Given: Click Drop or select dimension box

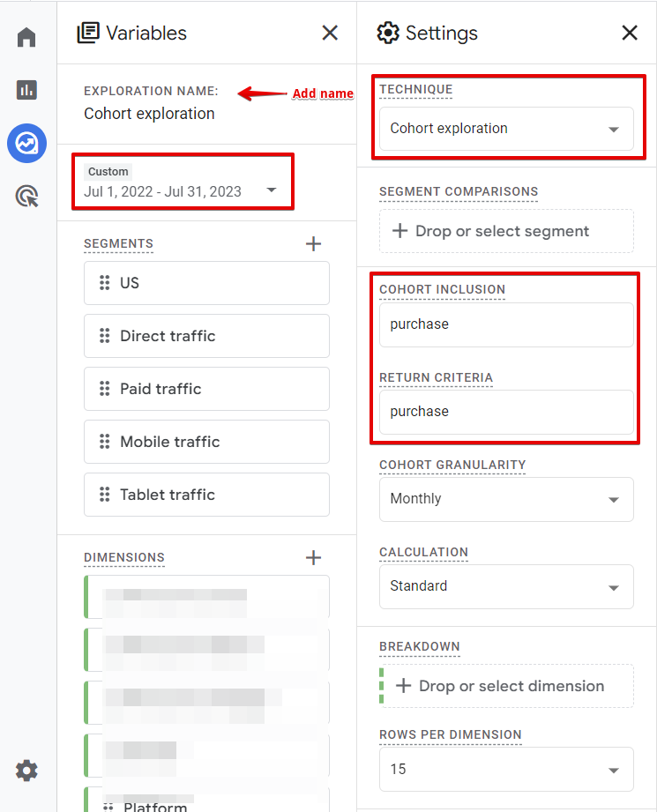Looking at the screenshot, I should (506, 686).
